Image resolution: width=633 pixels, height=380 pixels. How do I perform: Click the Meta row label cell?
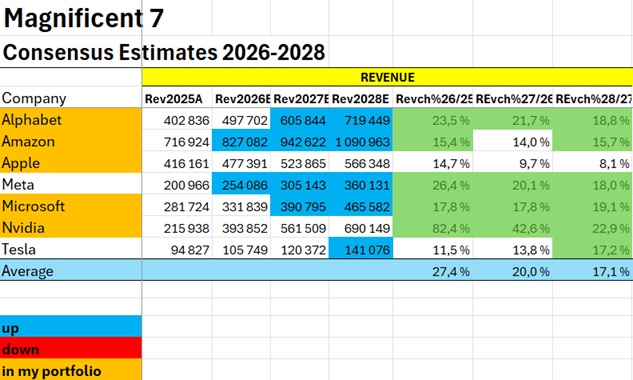pyautogui.click(x=71, y=185)
